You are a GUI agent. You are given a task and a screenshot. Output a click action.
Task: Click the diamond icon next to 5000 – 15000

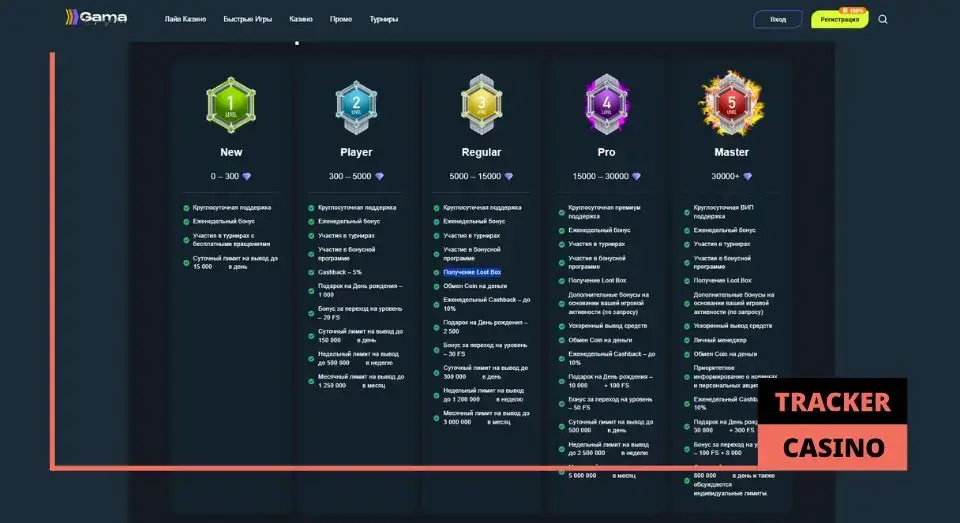click(x=508, y=176)
